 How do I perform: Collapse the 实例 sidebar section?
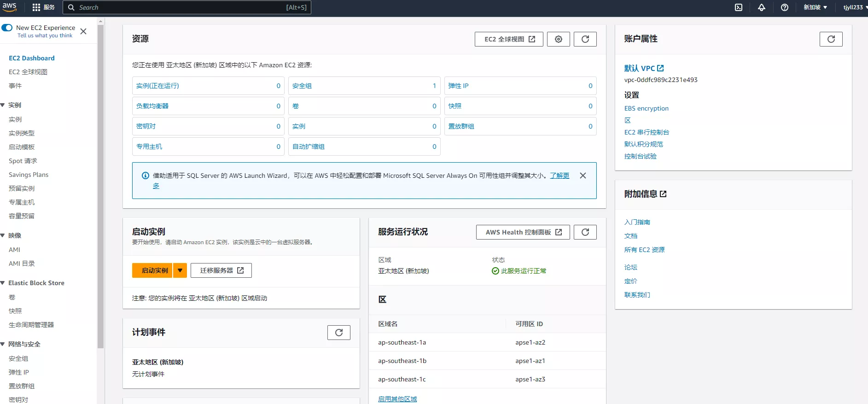[3, 105]
